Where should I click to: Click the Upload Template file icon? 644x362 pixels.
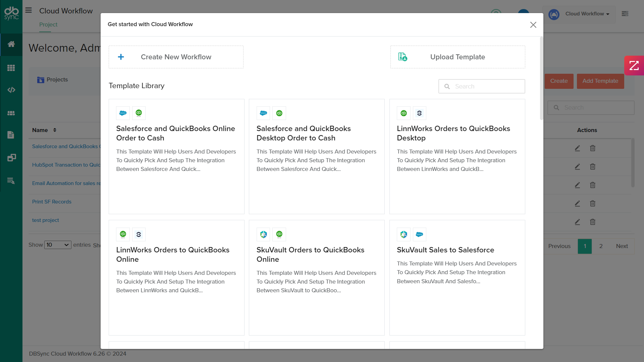(x=402, y=57)
